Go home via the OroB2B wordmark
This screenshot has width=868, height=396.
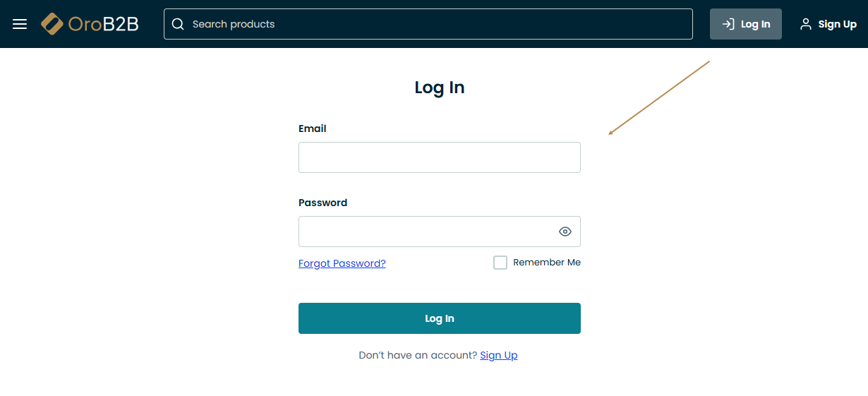pyautogui.click(x=103, y=24)
